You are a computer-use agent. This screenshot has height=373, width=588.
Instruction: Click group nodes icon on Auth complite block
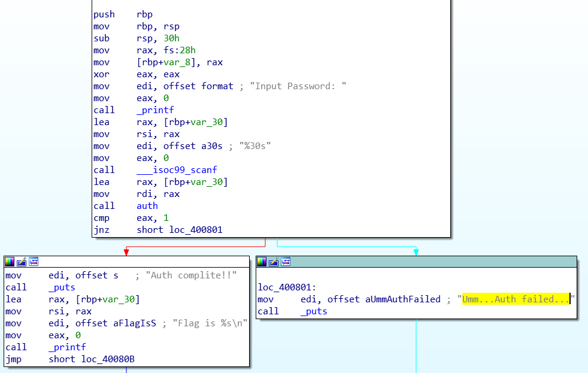[x=34, y=262]
